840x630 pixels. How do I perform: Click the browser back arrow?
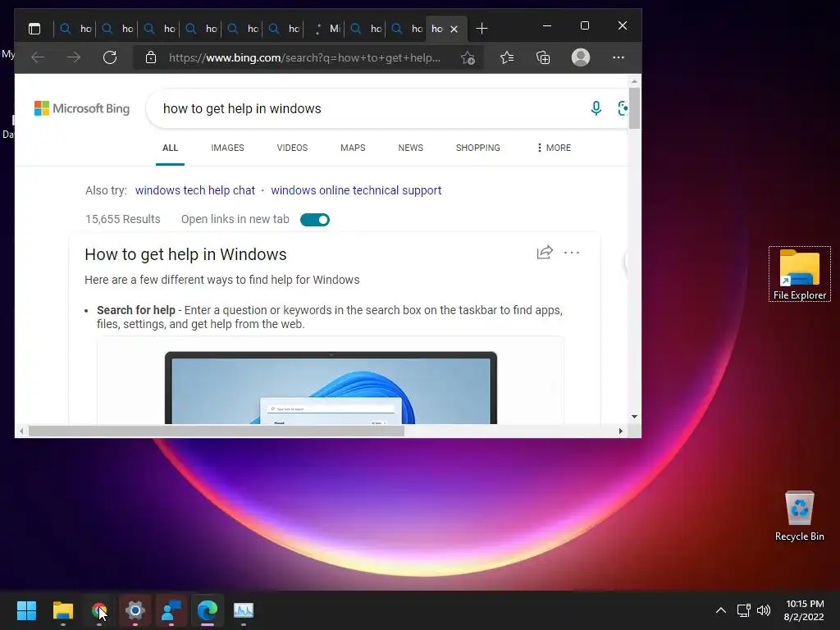pyautogui.click(x=38, y=57)
